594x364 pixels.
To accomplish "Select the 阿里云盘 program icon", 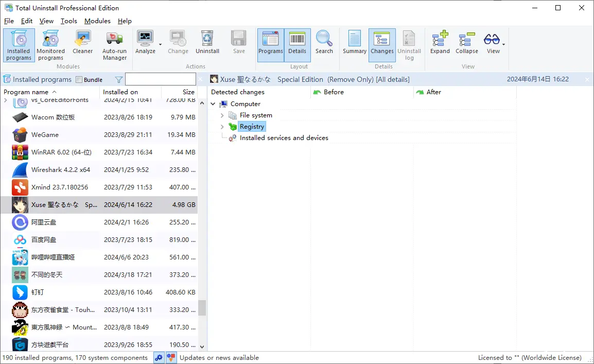I will click(x=20, y=222).
